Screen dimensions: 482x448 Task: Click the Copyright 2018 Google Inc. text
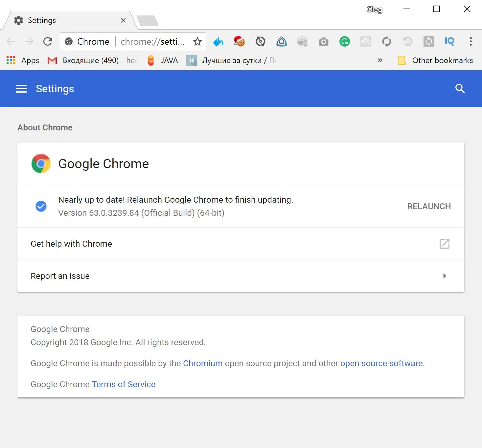(x=118, y=342)
